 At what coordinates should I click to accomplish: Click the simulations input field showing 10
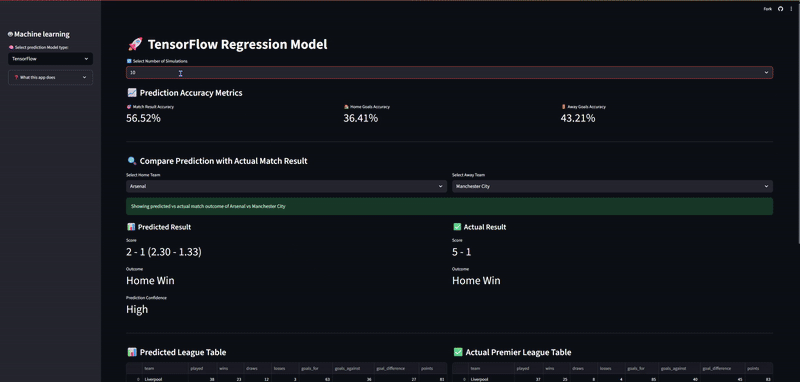449,73
